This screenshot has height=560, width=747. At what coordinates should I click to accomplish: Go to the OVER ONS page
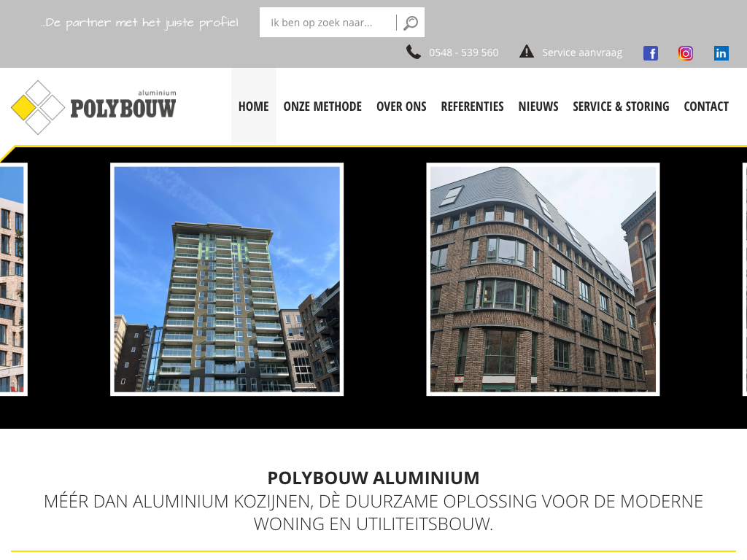[401, 106]
